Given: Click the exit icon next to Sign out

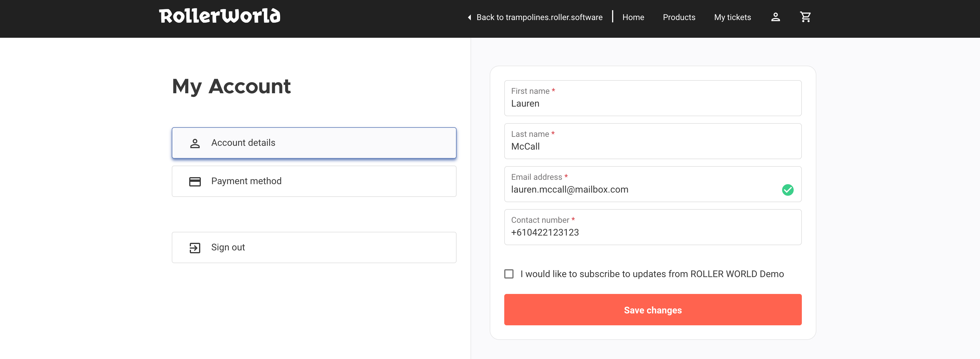Looking at the screenshot, I should pos(195,247).
